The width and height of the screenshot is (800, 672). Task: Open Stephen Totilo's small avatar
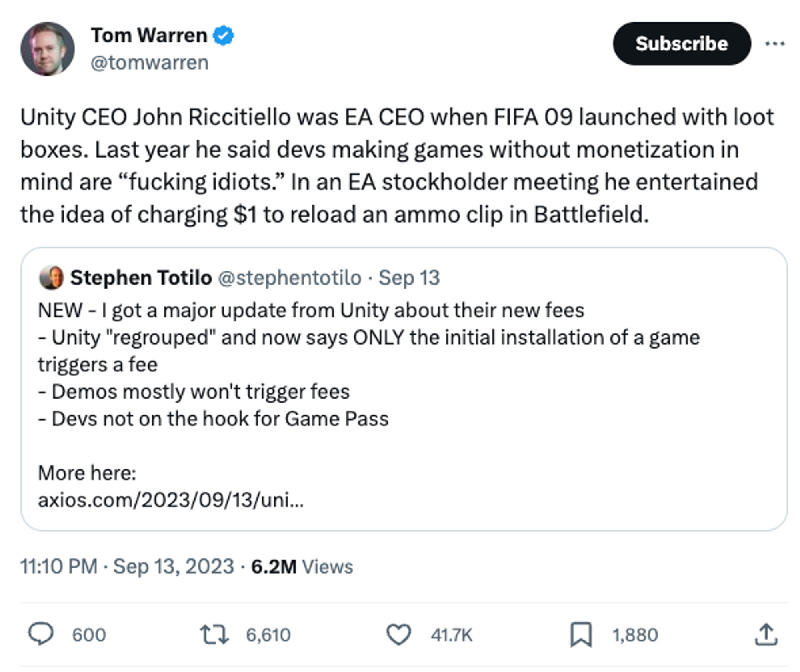click(51, 277)
